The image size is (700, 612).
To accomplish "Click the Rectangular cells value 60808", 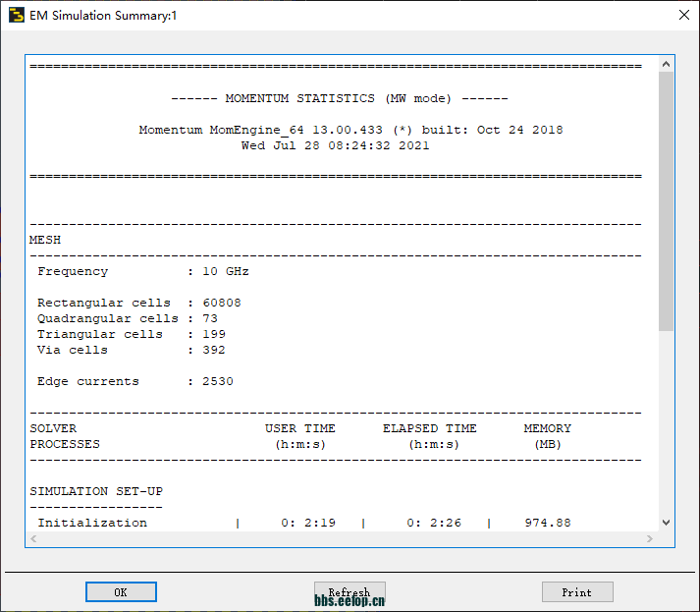I will click(222, 303).
